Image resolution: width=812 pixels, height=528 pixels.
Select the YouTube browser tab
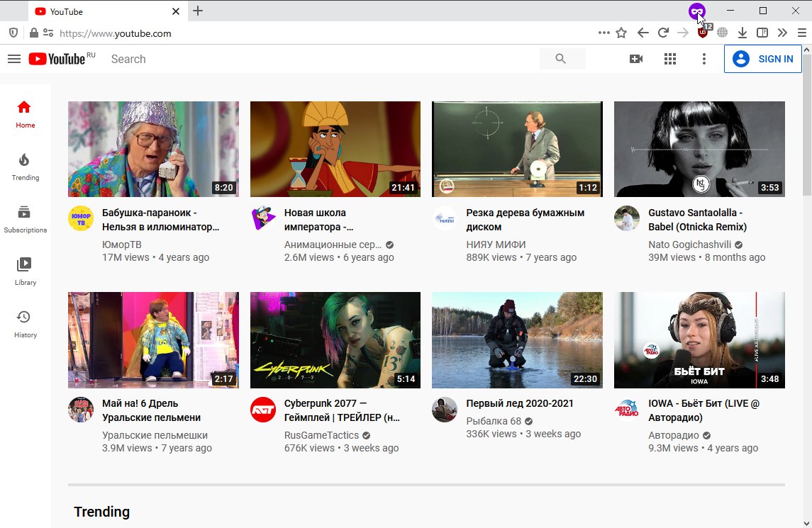[x=106, y=11]
